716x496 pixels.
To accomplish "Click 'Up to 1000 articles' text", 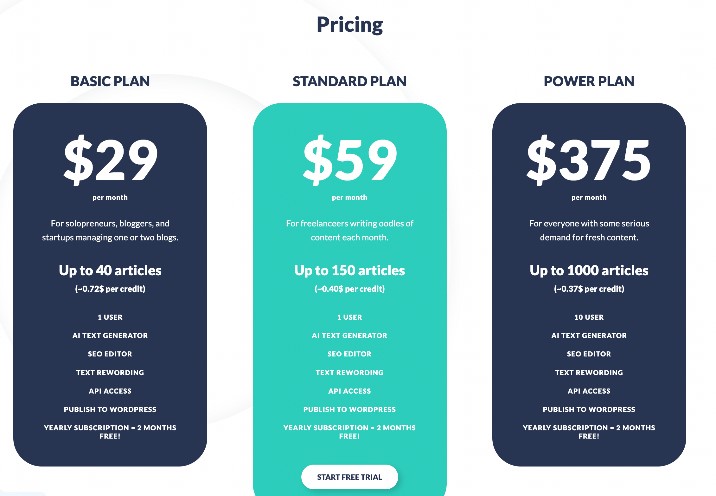I will [589, 270].
